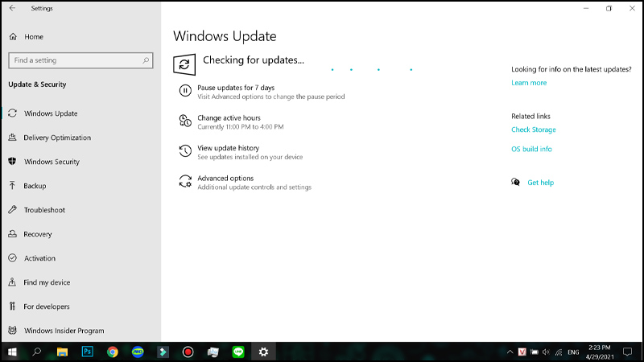Pause updates for 7 days
644x362 pixels.
236,88
